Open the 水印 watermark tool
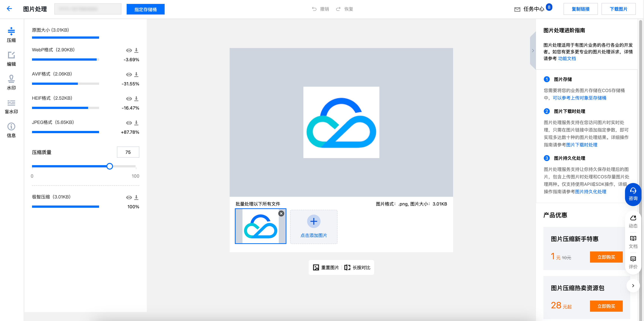This screenshot has height=321, width=644. [x=11, y=82]
